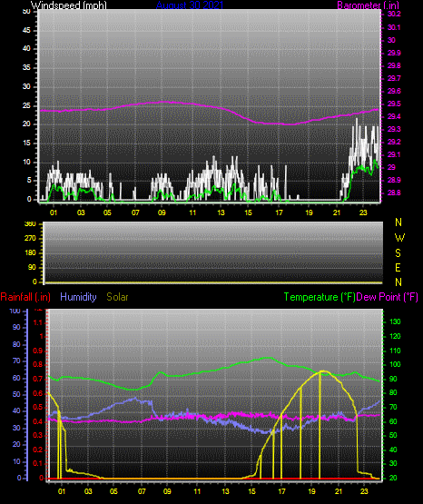The height and width of the screenshot is (504, 423).
Task: Click hour 01 below the windspeed chart
Action: click(54, 212)
